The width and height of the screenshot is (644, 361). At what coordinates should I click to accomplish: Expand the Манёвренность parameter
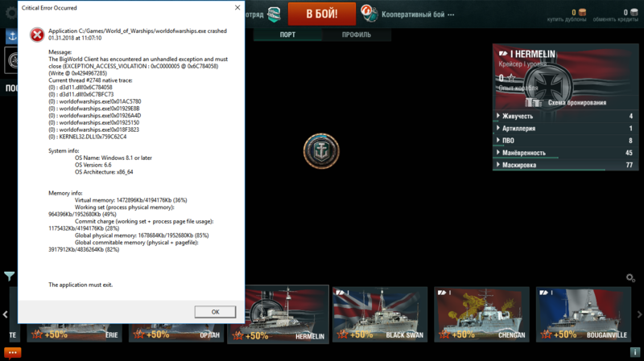pos(566,153)
